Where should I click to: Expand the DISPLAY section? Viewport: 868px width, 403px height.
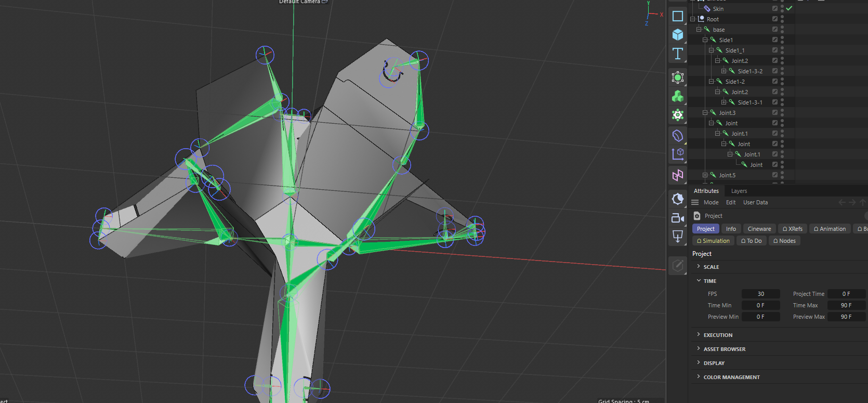pos(699,363)
